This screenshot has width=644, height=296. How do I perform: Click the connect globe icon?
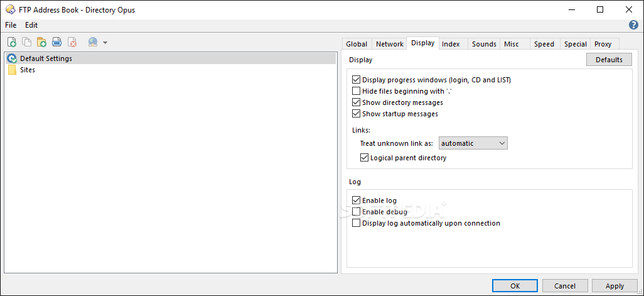93,42
